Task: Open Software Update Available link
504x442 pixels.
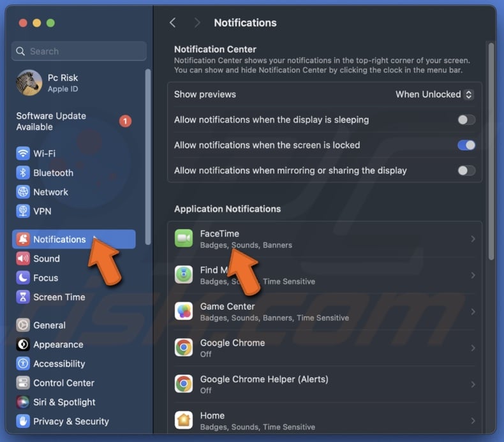Action: point(51,121)
